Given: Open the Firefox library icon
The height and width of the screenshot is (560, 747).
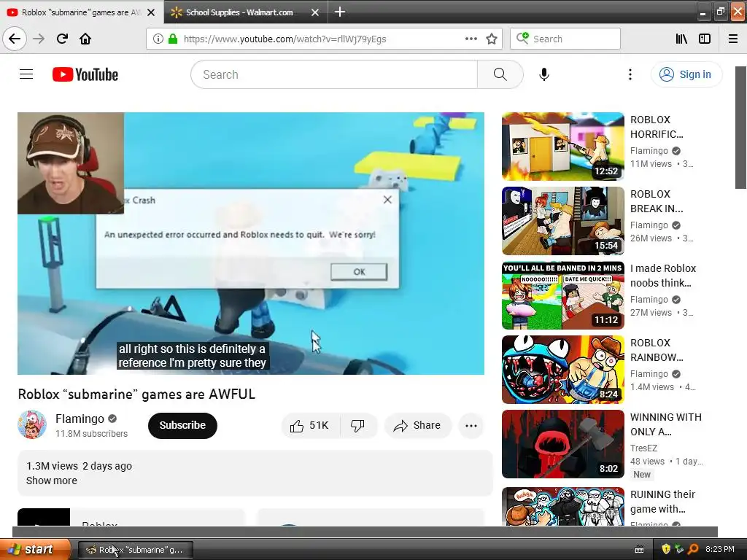Looking at the screenshot, I should [681, 39].
